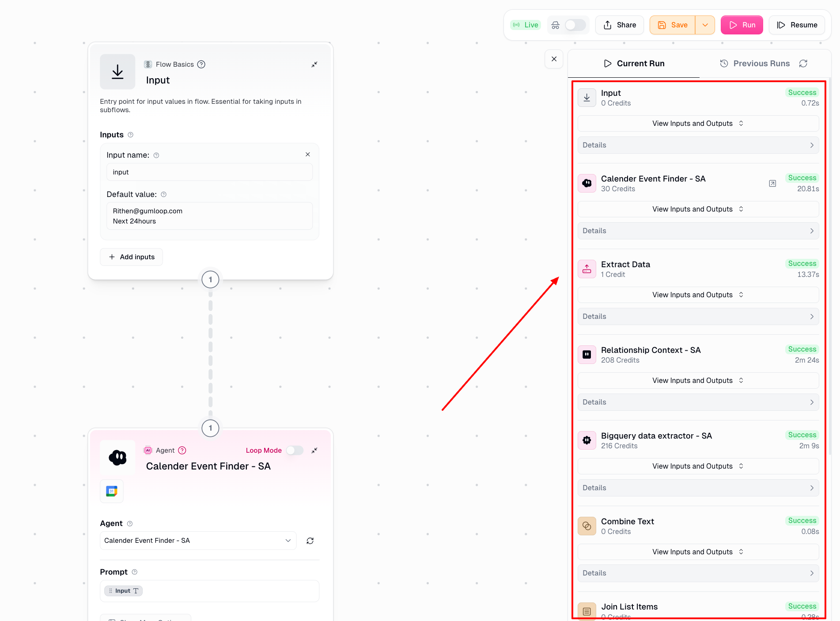Image resolution: width=840 pixels, height=621 pixels.
Task: Expand Details for Calender Event Finder step
Action: [698, 231]
